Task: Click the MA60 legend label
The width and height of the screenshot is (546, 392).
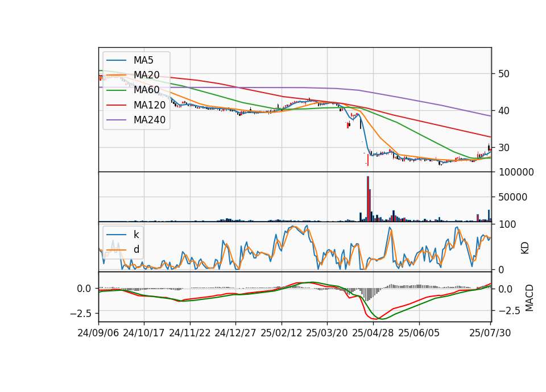Action: pos(146,90)
